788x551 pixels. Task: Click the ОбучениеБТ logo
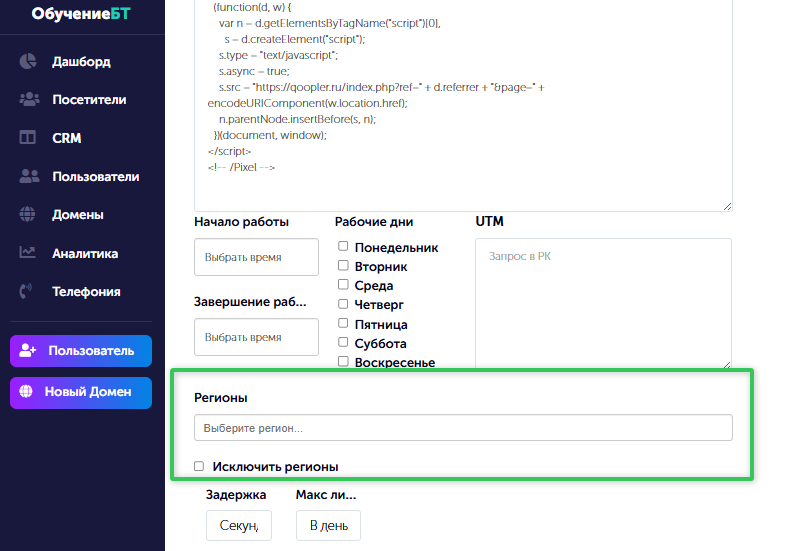[x=81, y=14]
